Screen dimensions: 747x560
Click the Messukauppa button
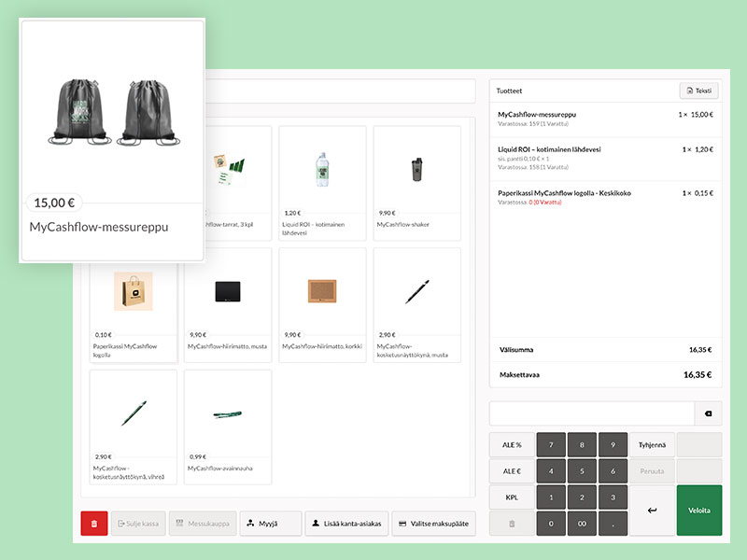203,524
